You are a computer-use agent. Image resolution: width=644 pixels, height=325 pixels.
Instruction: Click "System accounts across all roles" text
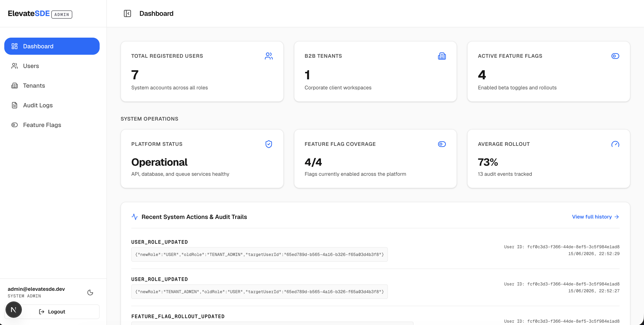pyautogui.click(x=170, y=88)
